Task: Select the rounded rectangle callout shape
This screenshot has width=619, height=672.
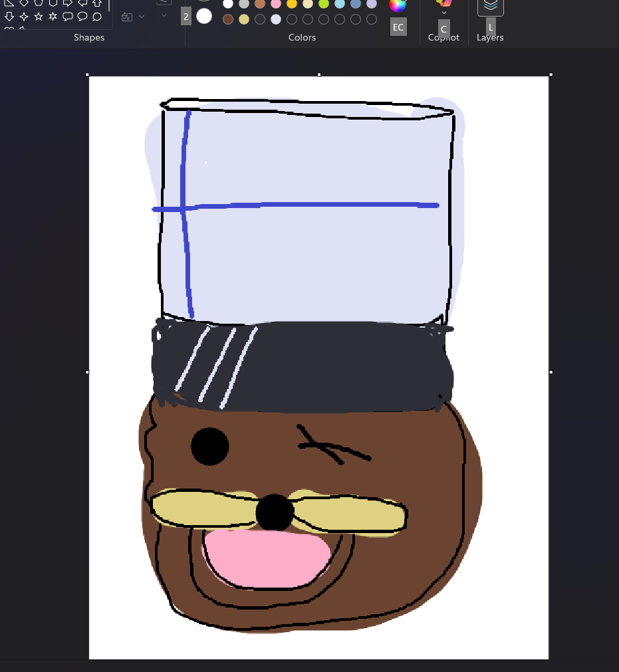Action: (x=68, y=17)
